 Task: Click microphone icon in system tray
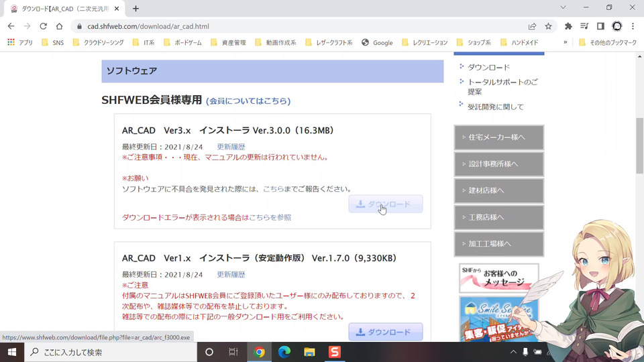pyautogui.click(x=525, y=352)
